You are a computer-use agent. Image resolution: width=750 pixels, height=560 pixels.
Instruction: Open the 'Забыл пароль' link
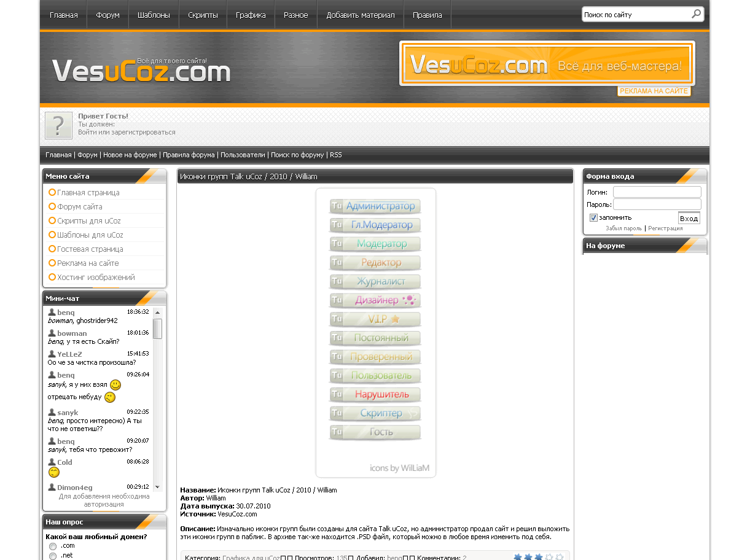(x=623, y=228)
